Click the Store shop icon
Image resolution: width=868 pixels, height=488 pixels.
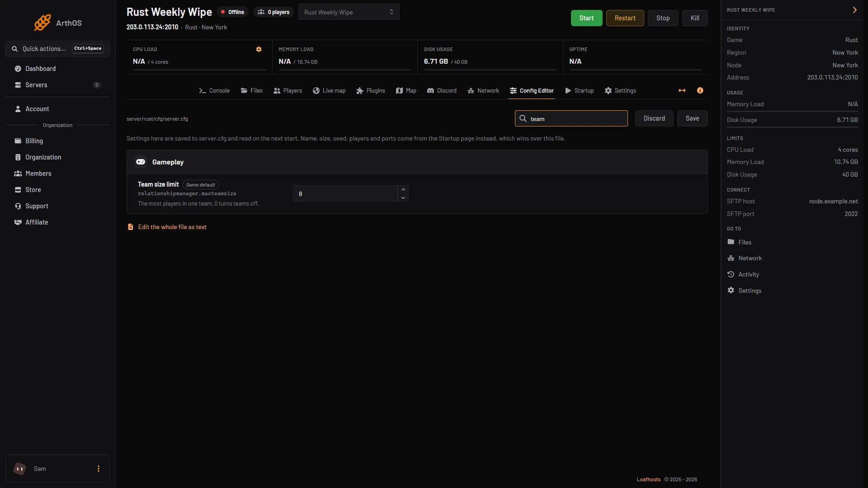click(x=18, y=190)
